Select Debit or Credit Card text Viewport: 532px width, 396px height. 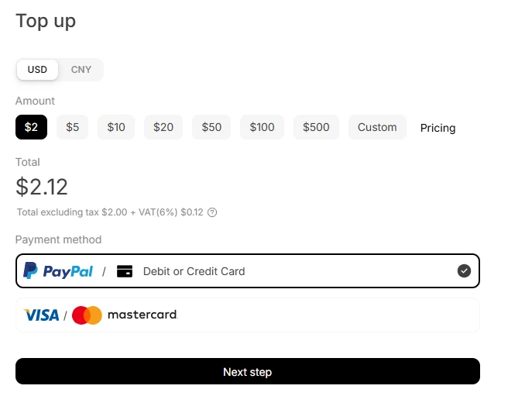point(194,271)
